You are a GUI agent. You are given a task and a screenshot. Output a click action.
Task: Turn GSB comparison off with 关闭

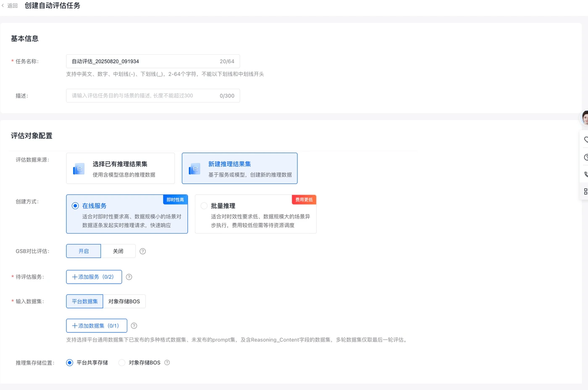118,251
